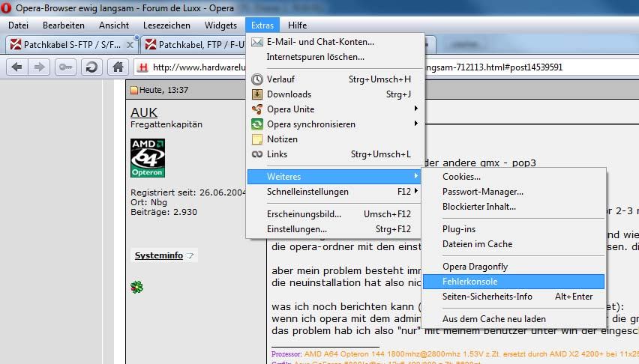639x364 pixels.
Task: Click the ICQ flower icon under Systeminfo
Action: pyautogui.click(x=137, y=287)
